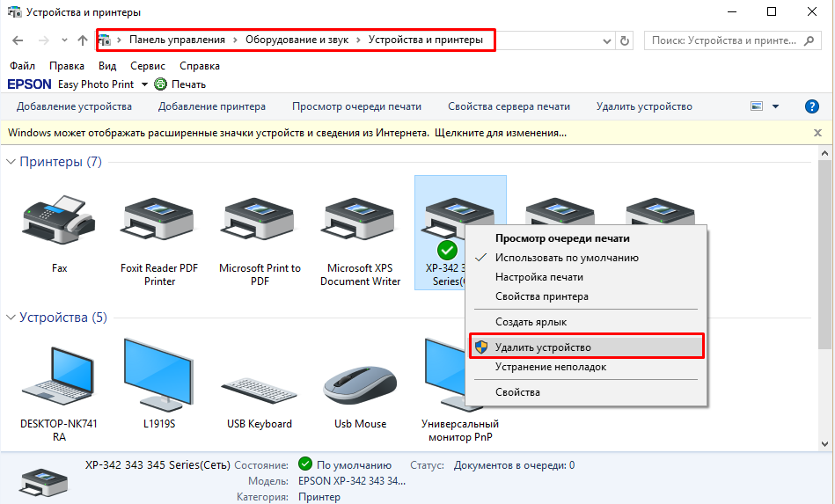Collapse the Принтеры (7) group
Image resolution: width=835 pixels, height=504 pixels.
tap(11, 162)
